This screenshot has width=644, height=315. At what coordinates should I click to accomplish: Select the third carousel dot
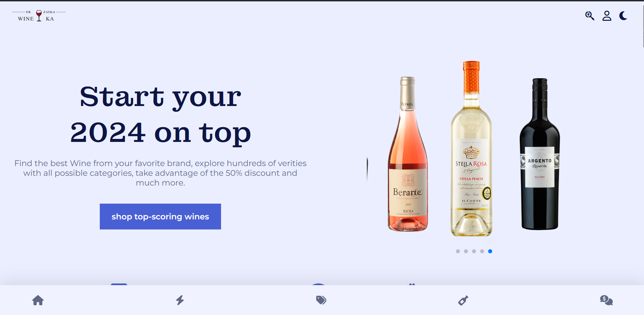tap(474, 251)
